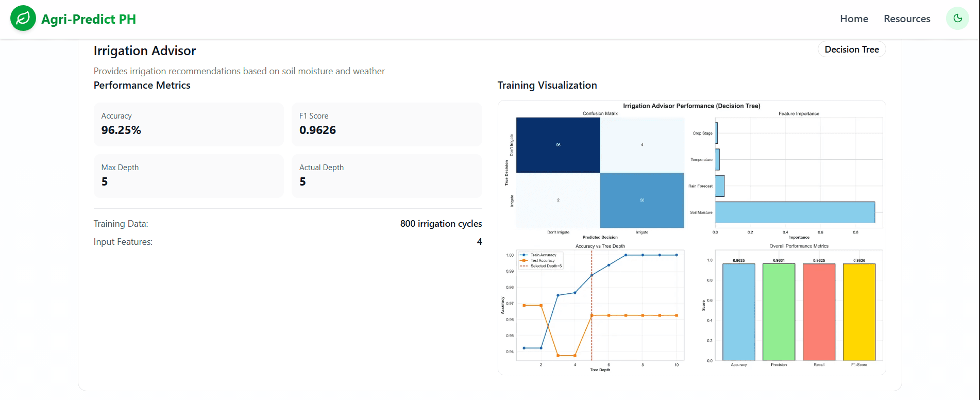Screen dimensions: 980x400
Task: Click the Soil Moisture importance bar
Action: pyautogui.click(x=795, y=212)
